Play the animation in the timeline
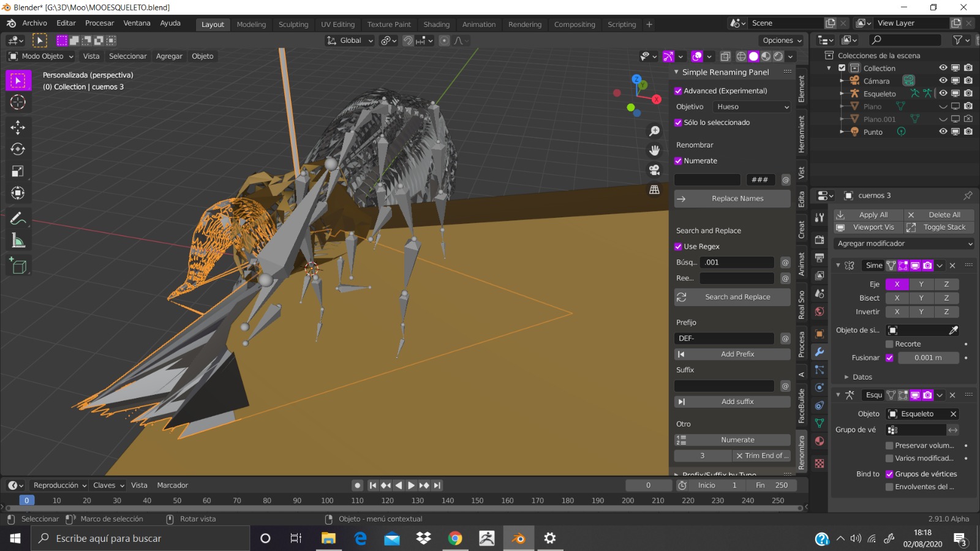980x551 pixels. pyautogui.click(x=411, y=485)
